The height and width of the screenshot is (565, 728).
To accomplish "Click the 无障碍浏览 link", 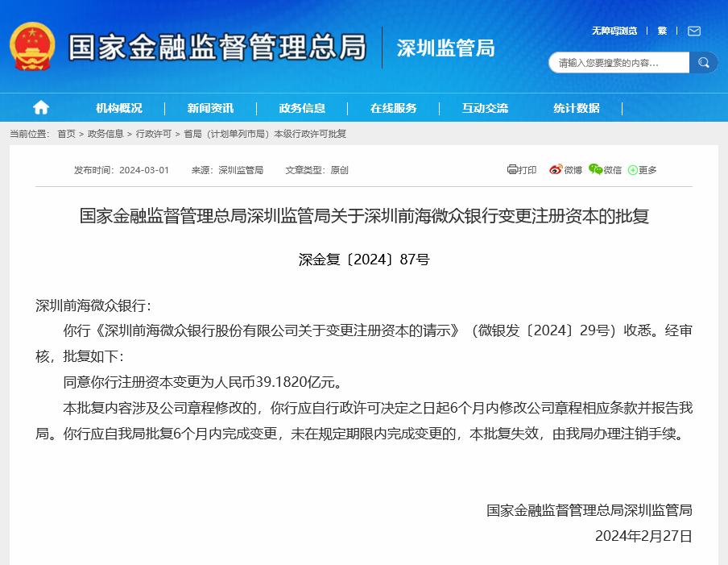I will coord(614,31).
